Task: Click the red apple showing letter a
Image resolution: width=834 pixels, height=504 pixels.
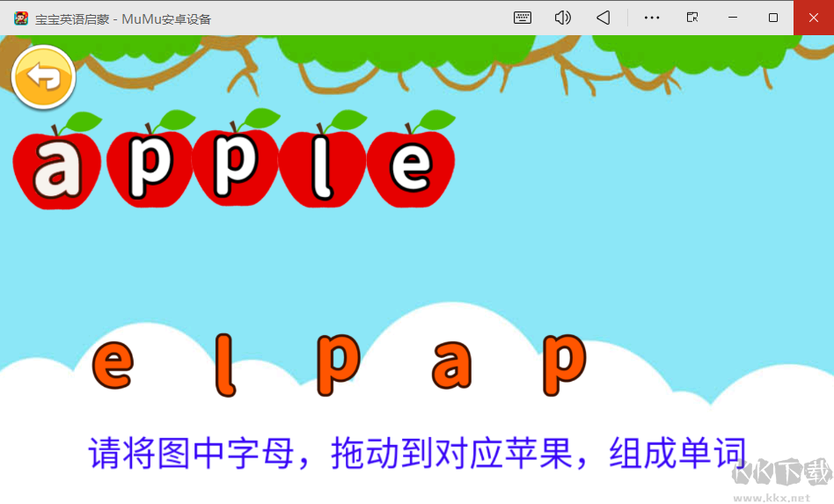Action: 57,165
